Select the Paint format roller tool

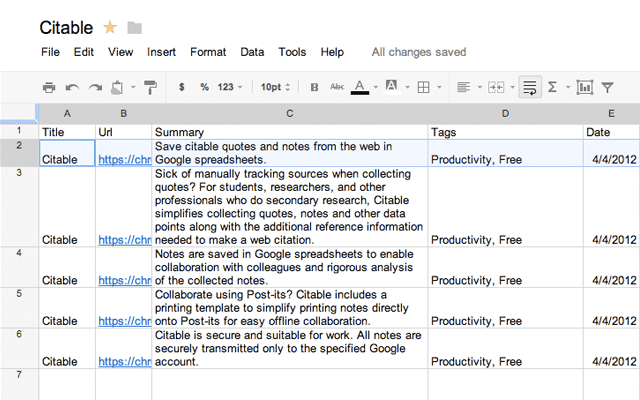point(150,87)
